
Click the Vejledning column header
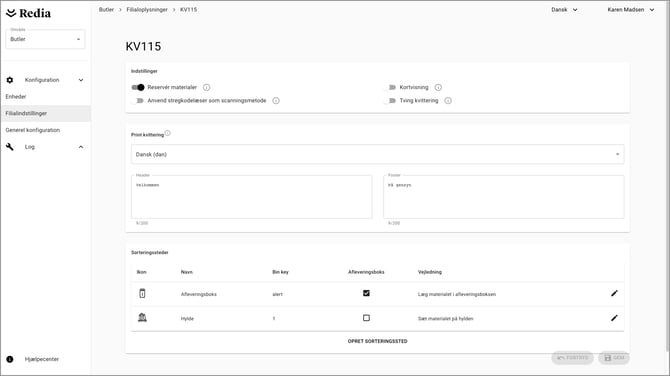[x=430, y=272]
